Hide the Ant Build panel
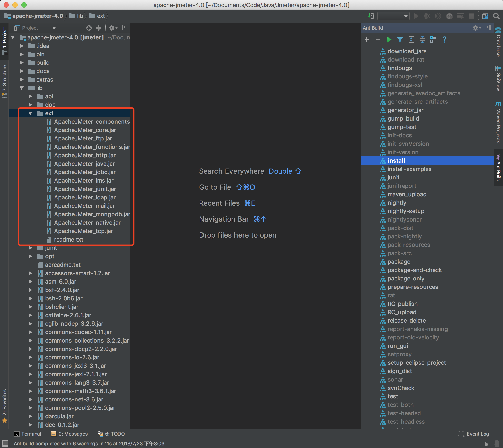 click(x=488, y=28)
